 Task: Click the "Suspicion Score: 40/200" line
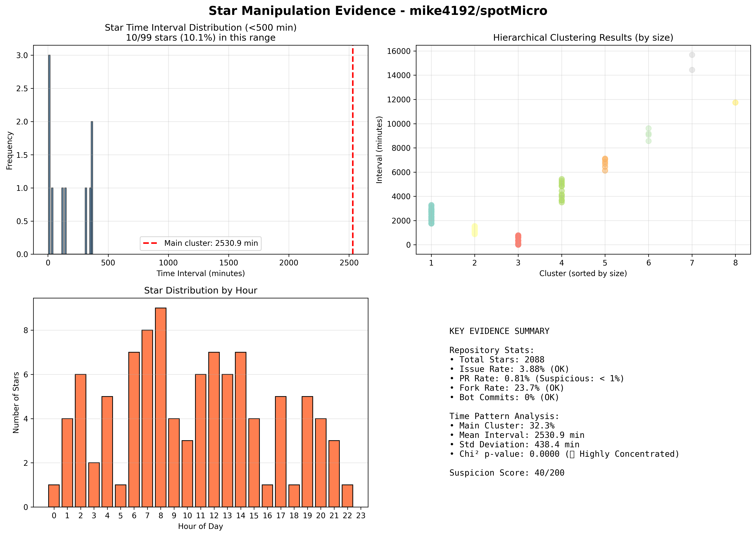click(507, 473)
